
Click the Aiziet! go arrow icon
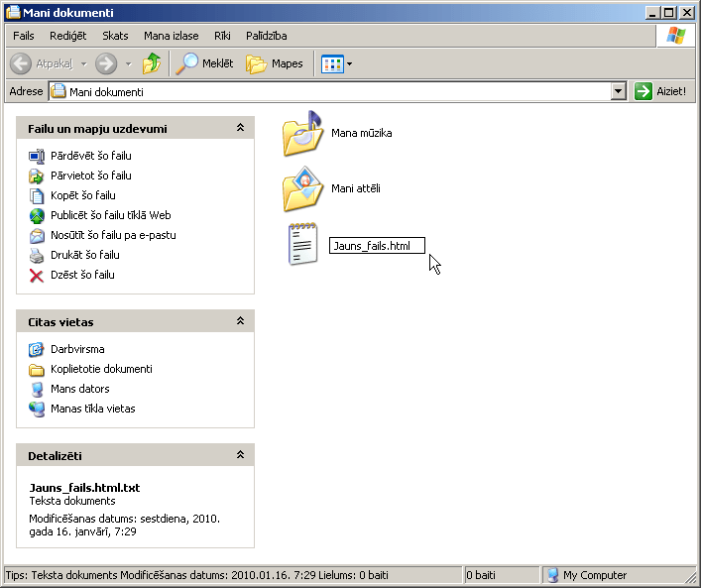[643, 91]
